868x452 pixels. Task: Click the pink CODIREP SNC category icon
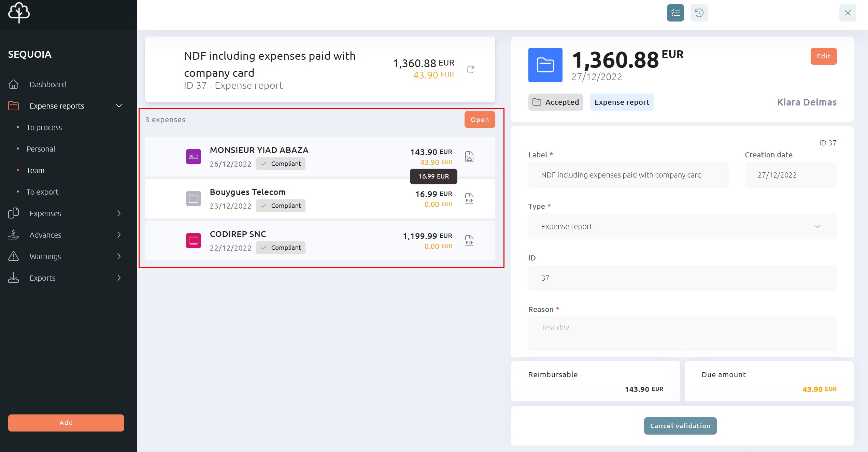coord(194,241)
